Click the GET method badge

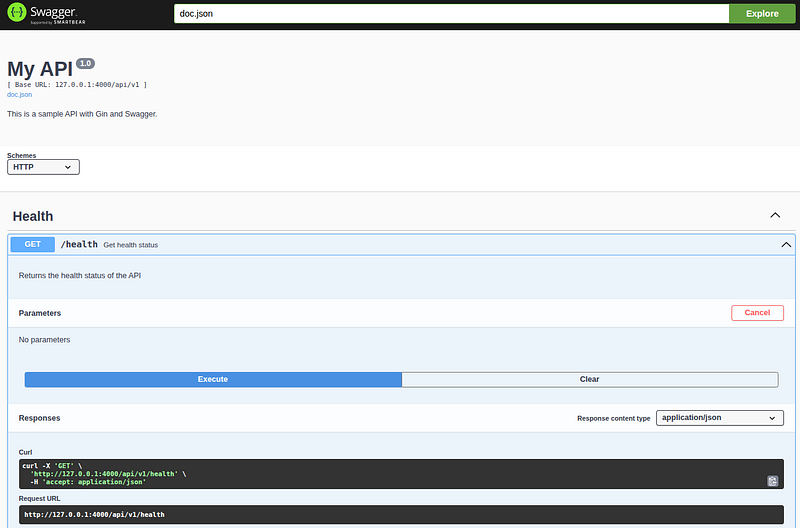tap(33, 244)
